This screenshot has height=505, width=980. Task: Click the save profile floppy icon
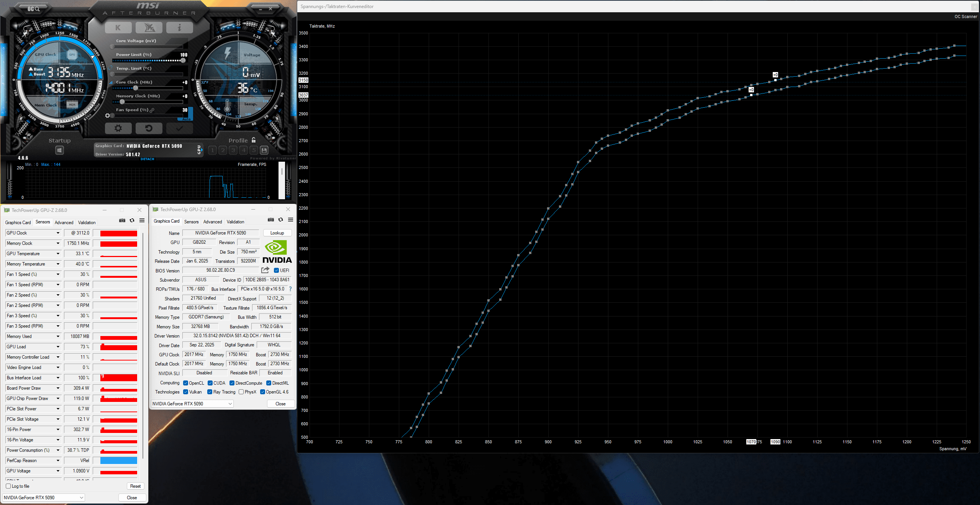click(264, 150)
